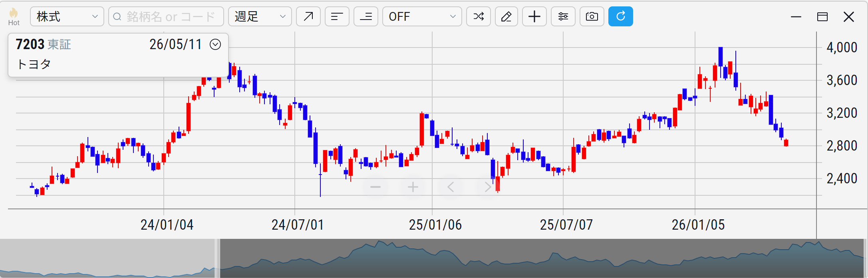The width and height of the screenshot is (868, 278).
Task: Click the dark selected range in overview navigator
Action: (542, 258)
